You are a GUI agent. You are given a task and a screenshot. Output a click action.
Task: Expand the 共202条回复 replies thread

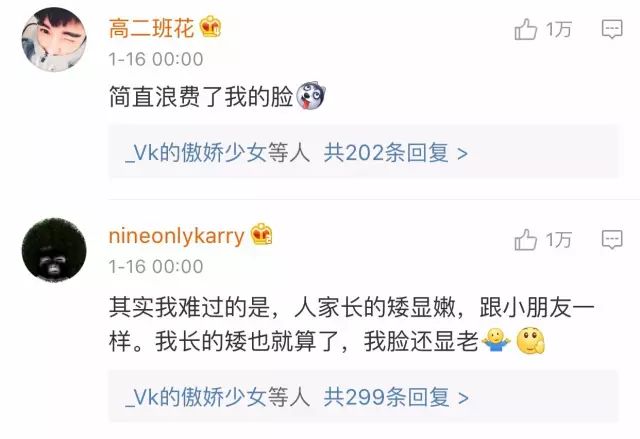pos(396,153)
